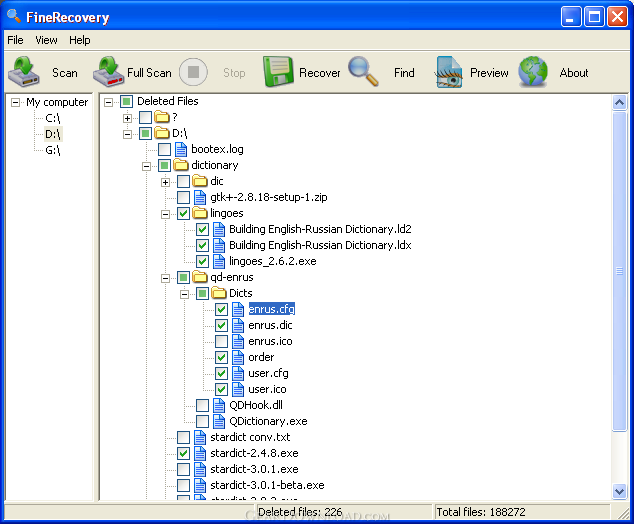The image size is (634, 524).
Task: Click the QDHook.dll file icon
Action: [x=219, y=405]
